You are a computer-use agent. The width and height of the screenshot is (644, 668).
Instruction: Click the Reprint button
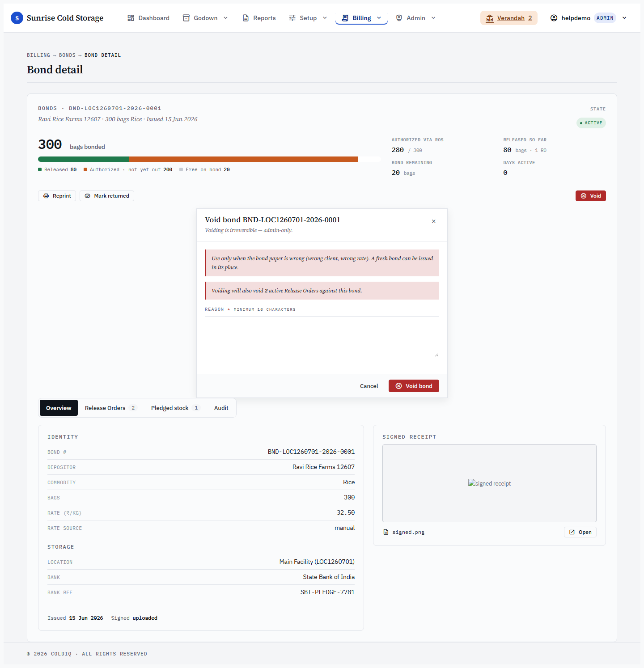coord(57,196)
